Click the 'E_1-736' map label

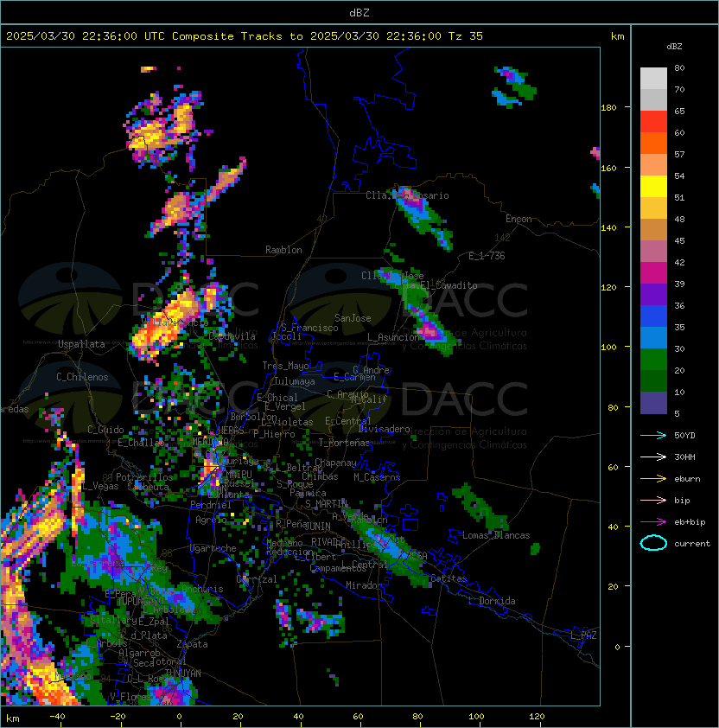click(x=487, y=255)
